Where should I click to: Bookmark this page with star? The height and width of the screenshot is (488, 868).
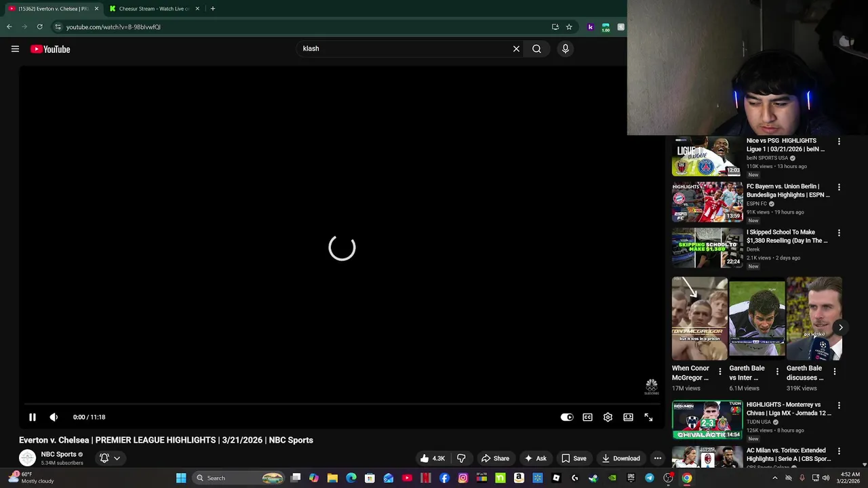pyautogui.click(x=569, y=27)
